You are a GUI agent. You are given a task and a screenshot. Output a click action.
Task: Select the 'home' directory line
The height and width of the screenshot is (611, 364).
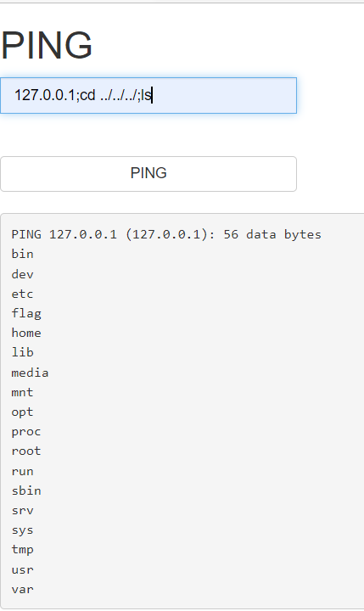[26, 333]
